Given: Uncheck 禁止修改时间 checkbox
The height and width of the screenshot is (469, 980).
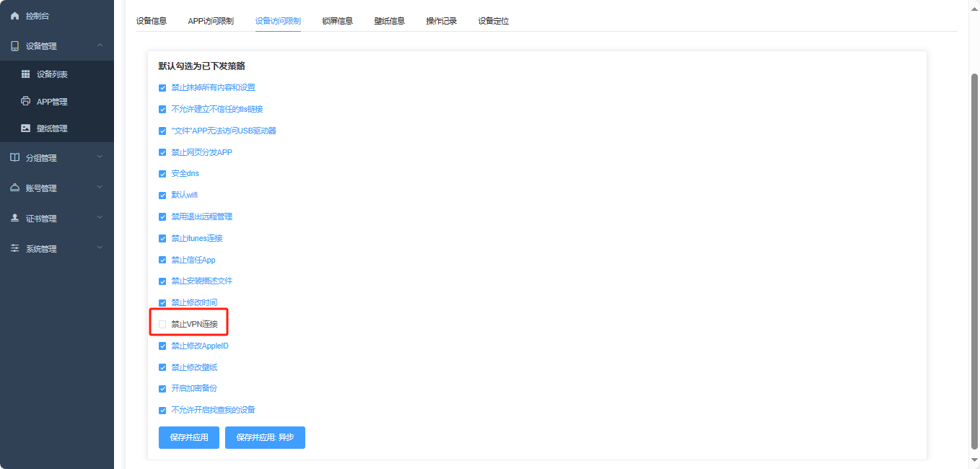Looking at the screenshot, I should pyautogui.click(x=162, y=303).
